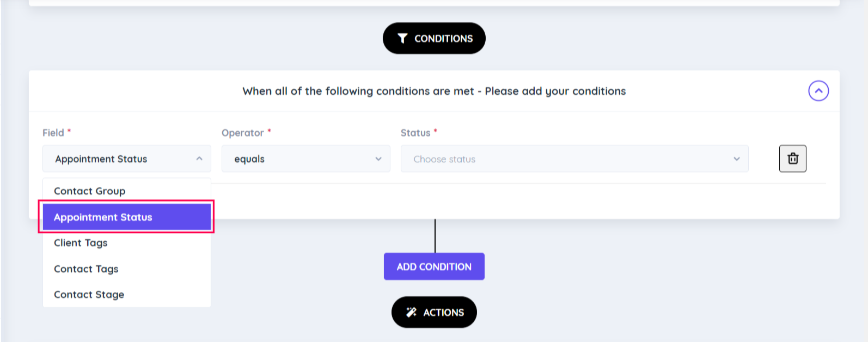
Task: Click the Status field label
Action: [x=415, y=133]
